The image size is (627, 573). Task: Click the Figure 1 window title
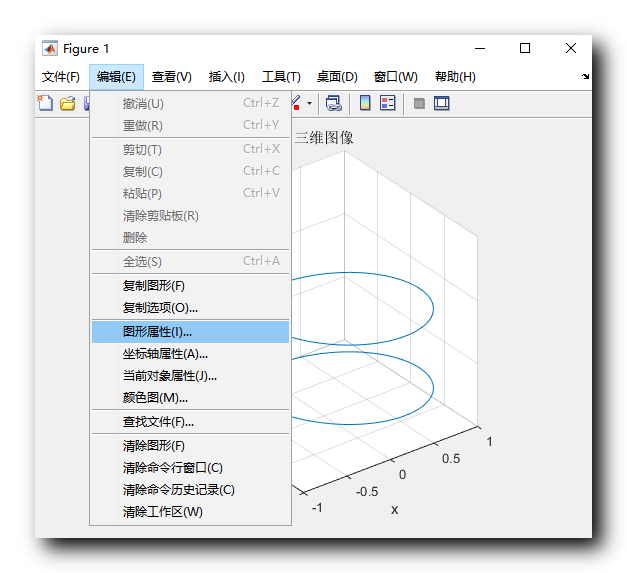pos(86,48)
